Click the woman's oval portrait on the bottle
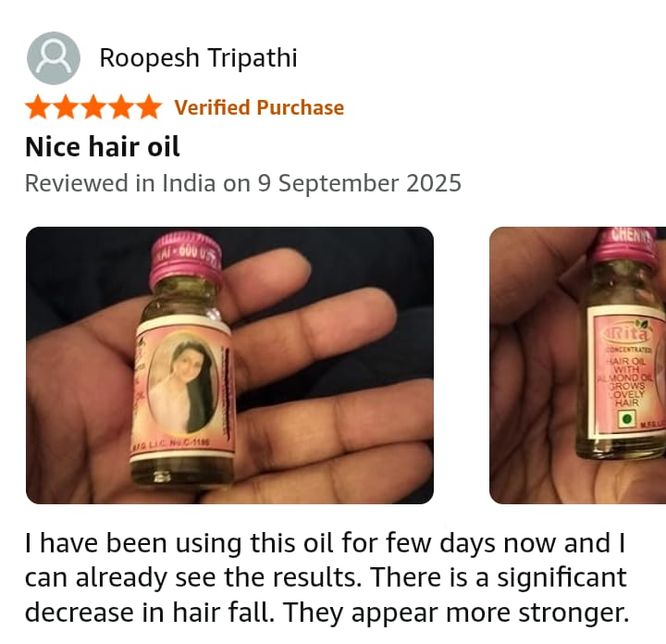Screen dimensions: 666x644 [x=183, y=384]
